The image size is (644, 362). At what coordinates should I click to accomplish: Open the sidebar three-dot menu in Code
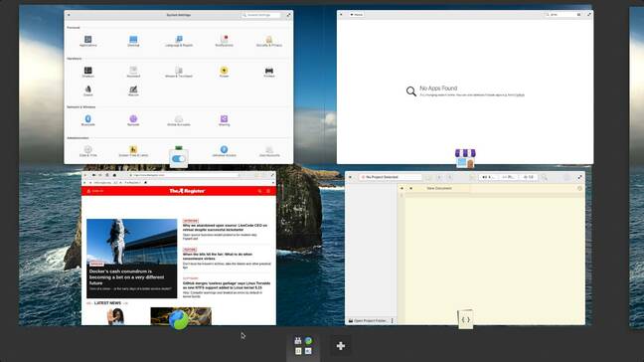(393, 320)
